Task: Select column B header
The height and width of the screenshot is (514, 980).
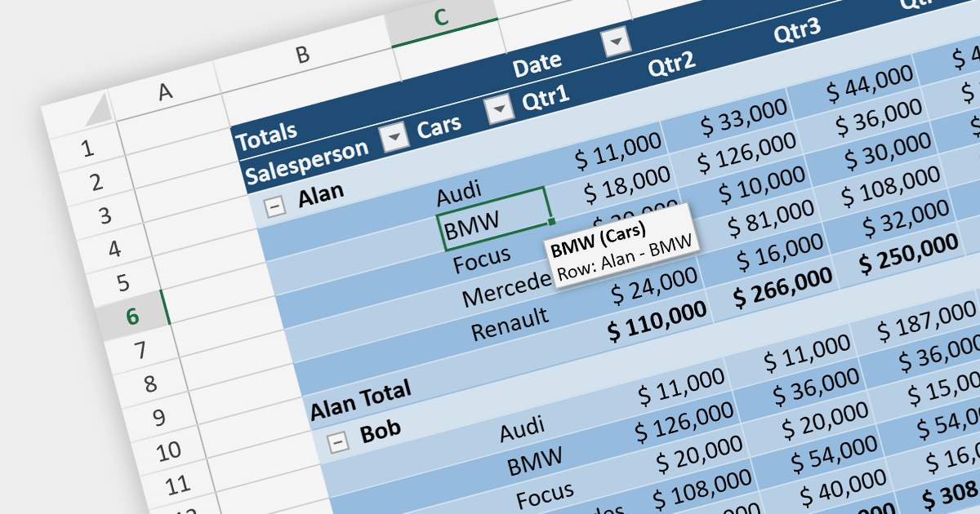Action: tap(302, 55)
